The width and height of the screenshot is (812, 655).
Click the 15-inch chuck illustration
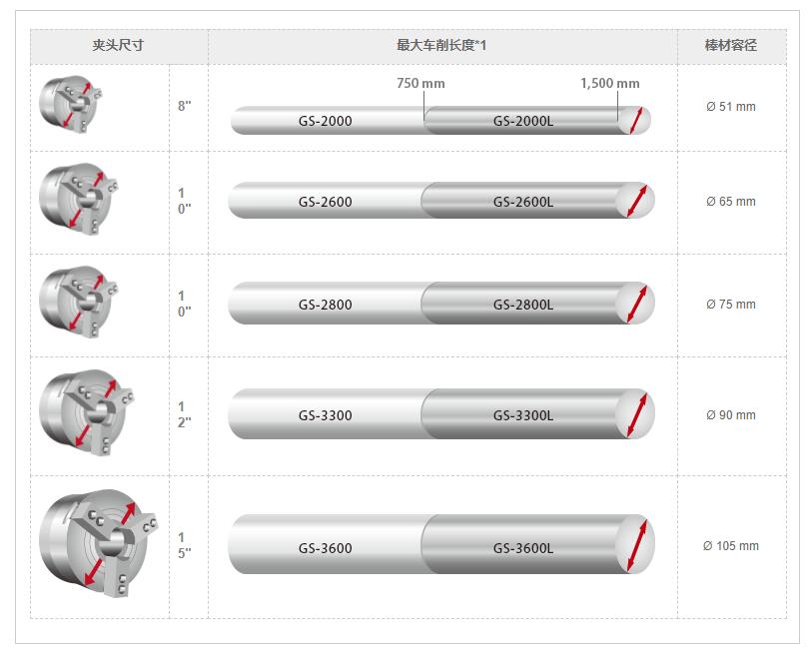tap(98, 542)
